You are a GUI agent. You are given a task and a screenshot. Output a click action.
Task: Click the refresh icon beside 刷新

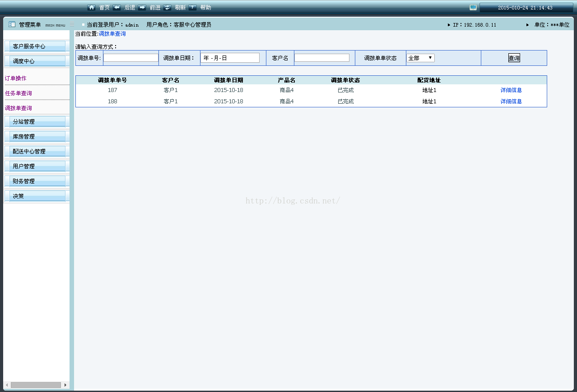(167, 8)
